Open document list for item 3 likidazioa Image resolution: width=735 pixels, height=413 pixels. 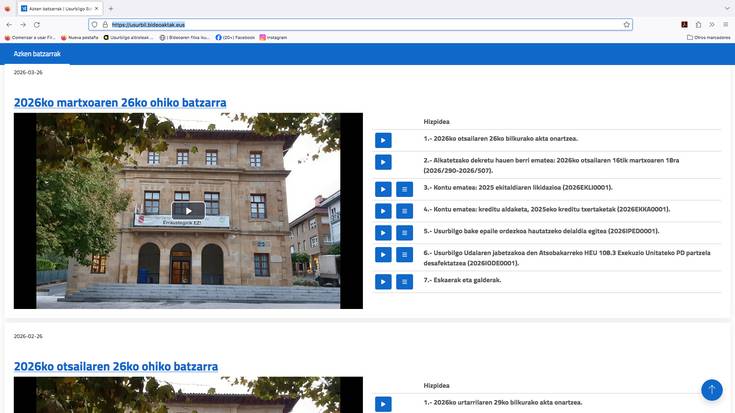pyautogui.click(x=404, y=188)
